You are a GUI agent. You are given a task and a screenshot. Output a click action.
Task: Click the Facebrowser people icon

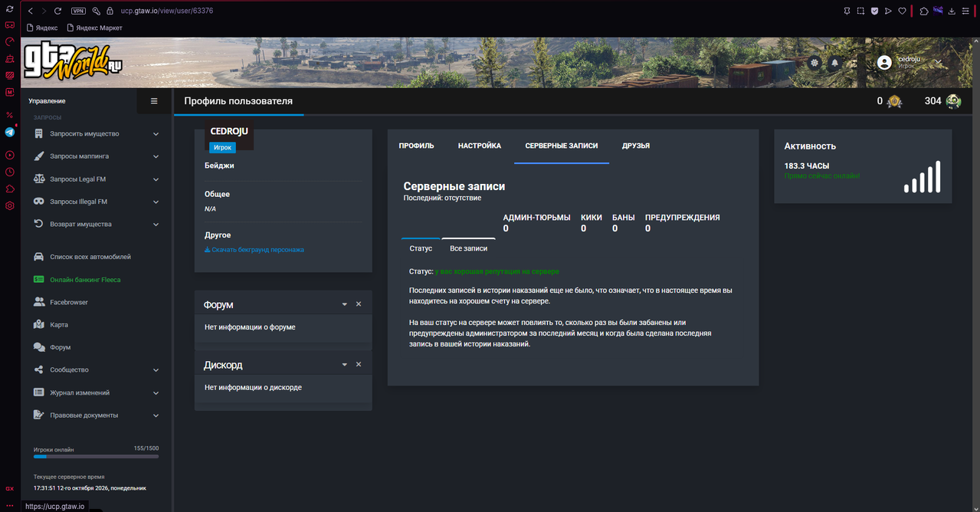coord(39,302)
